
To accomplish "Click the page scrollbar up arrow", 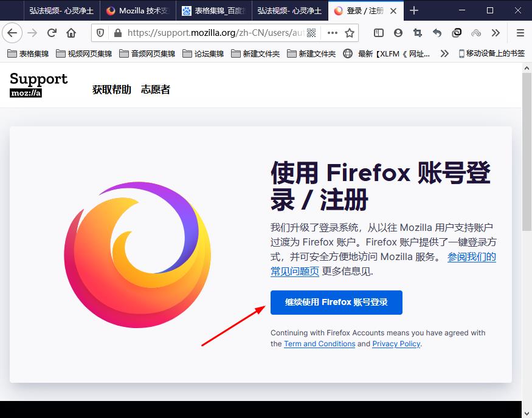I will tap(527, 68).
